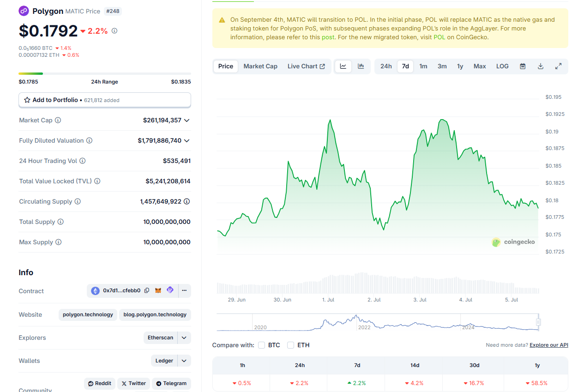Show the Fully Diluted Valuation info tooltip
584x392 pixels.
pyautogui.click(x=90, y=140)
